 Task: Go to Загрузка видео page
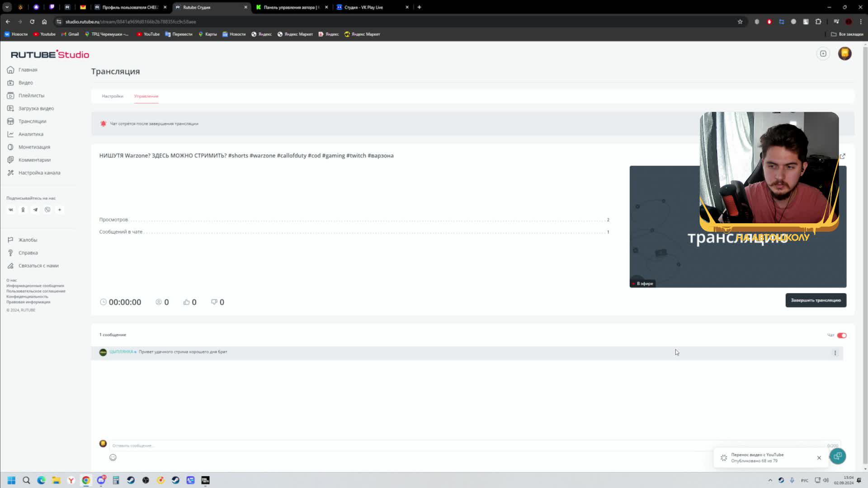click(36, 108)
